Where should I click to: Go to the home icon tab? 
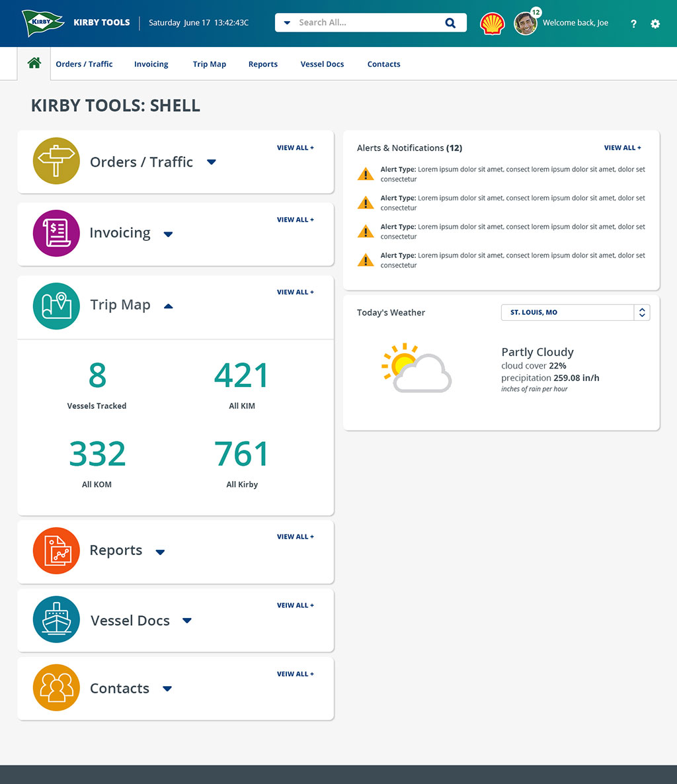point(34,63)
